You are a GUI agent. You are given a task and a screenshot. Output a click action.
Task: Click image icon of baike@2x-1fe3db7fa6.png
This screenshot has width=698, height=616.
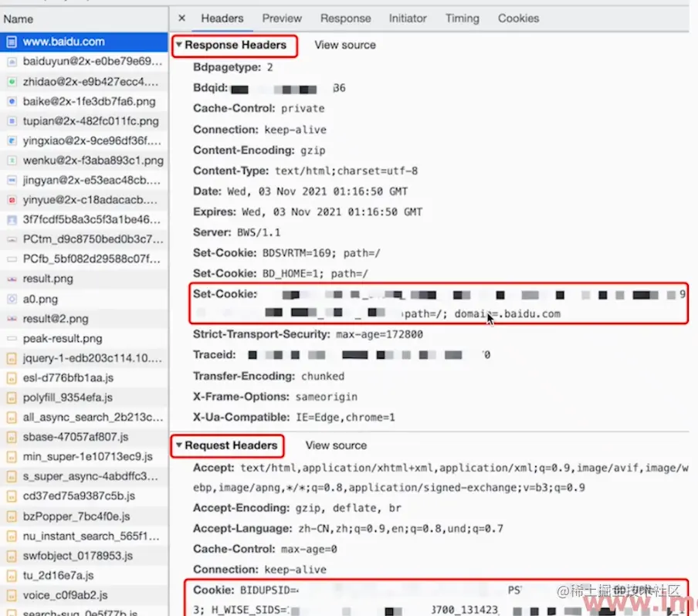point(12,101)
